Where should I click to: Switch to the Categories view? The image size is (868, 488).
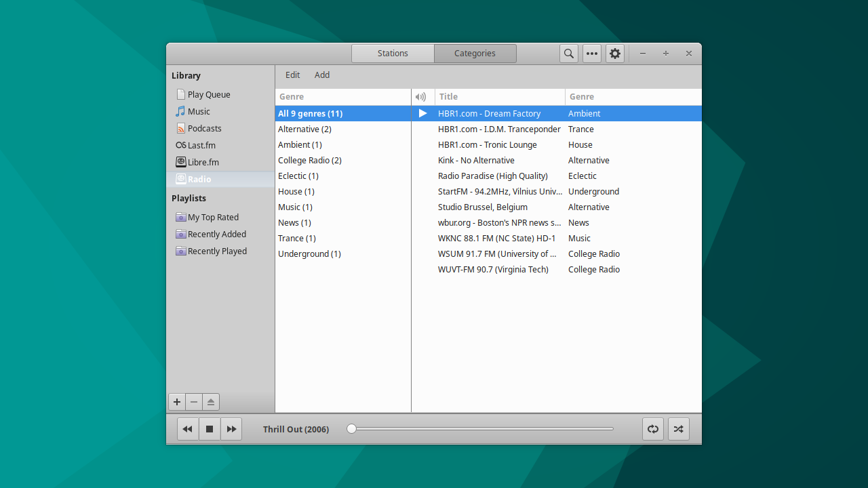(475, 53)
